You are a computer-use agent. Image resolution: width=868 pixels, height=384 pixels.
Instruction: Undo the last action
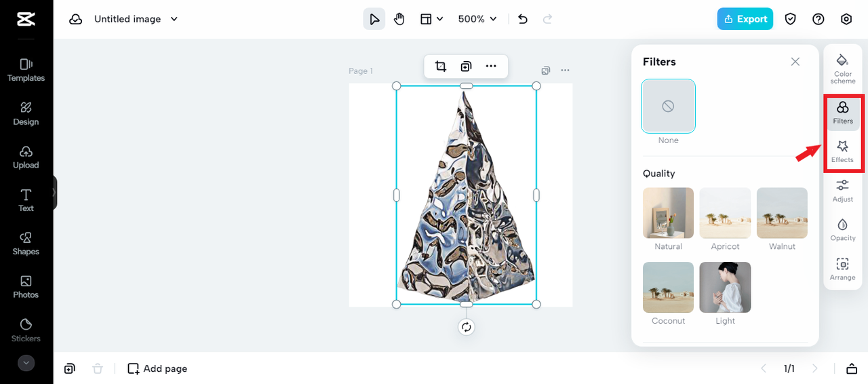coord(522,19)
